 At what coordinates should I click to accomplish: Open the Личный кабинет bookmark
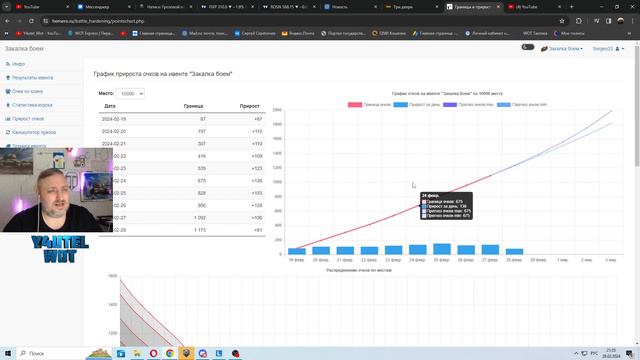(487, 33)
